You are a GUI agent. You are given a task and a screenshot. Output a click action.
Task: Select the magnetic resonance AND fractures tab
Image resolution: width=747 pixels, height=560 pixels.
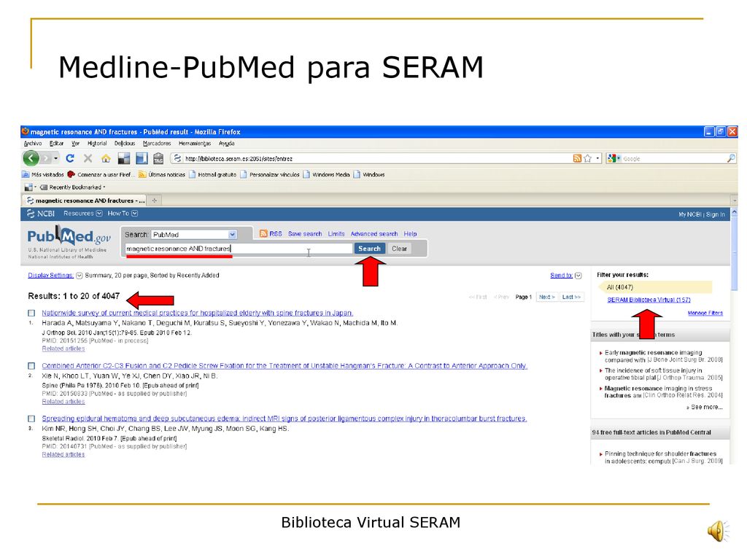(x=85, y=201)
